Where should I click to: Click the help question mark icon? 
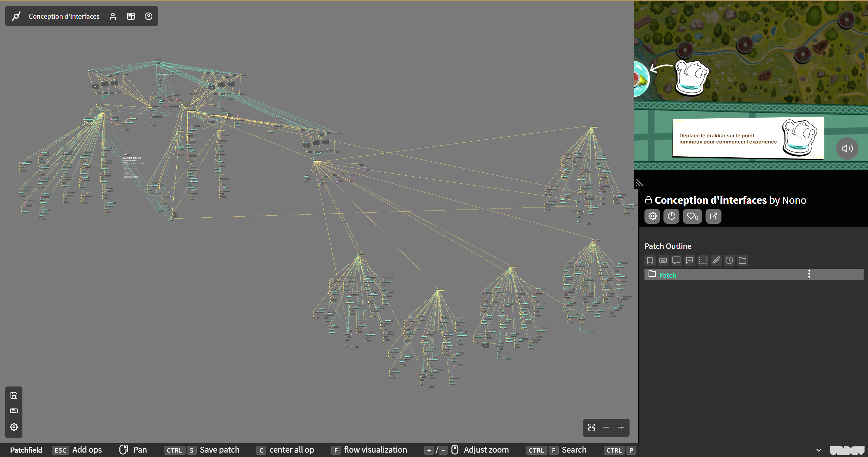pyautogui.click(x=149, y=16)
